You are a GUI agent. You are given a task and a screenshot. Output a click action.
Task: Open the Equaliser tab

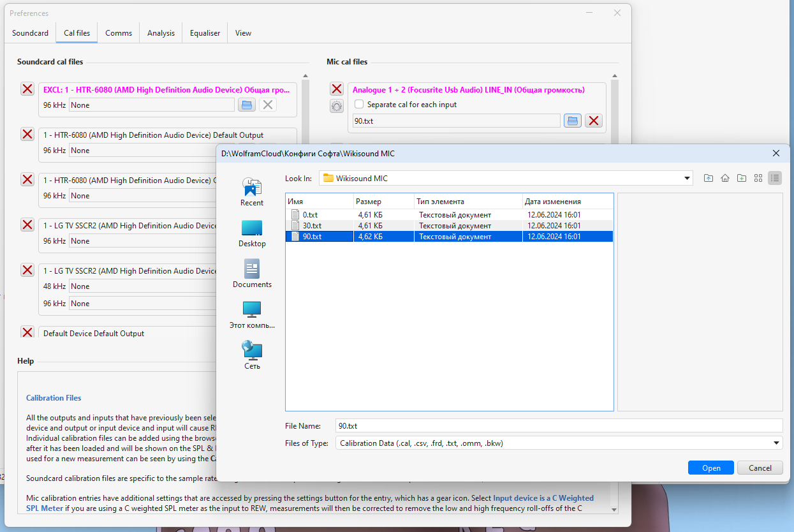tap(205, 33)
